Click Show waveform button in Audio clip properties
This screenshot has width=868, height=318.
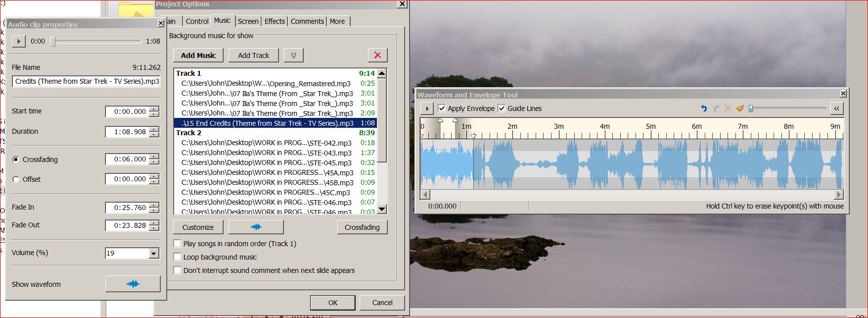click(133, 284)
